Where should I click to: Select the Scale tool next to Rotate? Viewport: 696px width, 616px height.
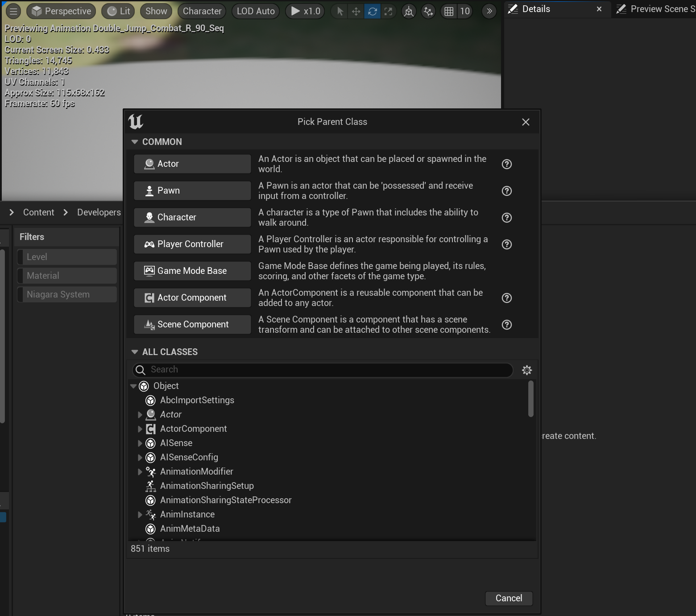[388, 11]
